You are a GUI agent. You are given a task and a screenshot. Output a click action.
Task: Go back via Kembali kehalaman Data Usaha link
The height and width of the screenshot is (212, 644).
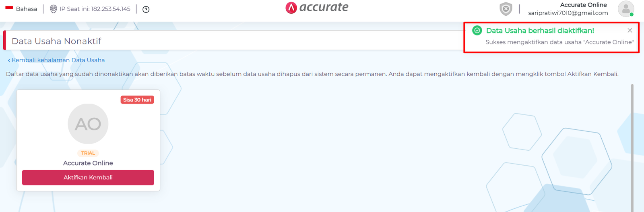[x=56, y=60]
